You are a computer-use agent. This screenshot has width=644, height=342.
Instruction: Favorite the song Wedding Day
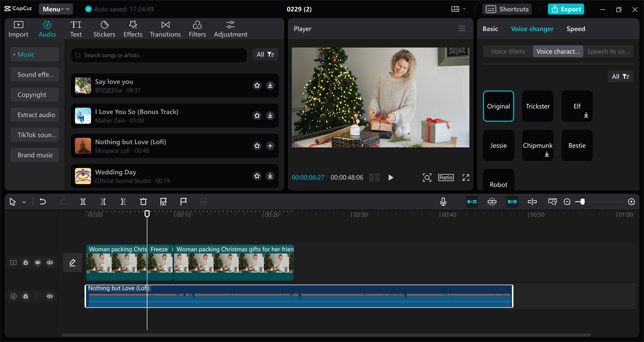tap(257, 176)
